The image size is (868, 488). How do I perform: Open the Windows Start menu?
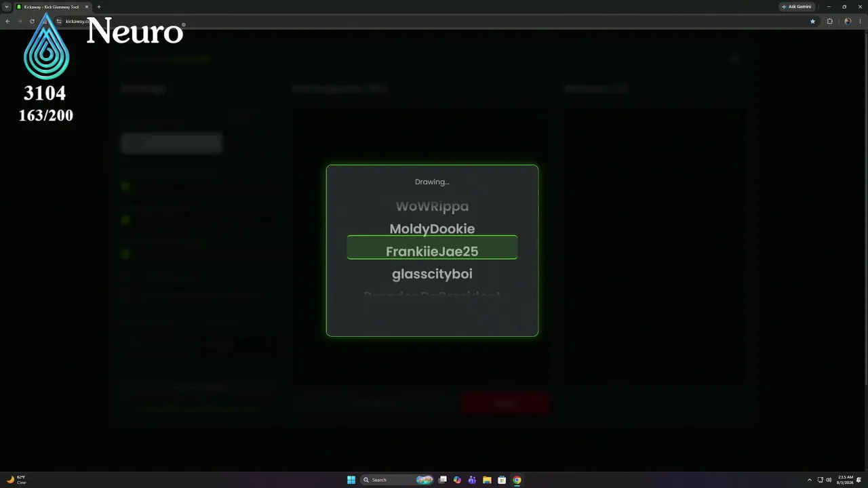351,480
